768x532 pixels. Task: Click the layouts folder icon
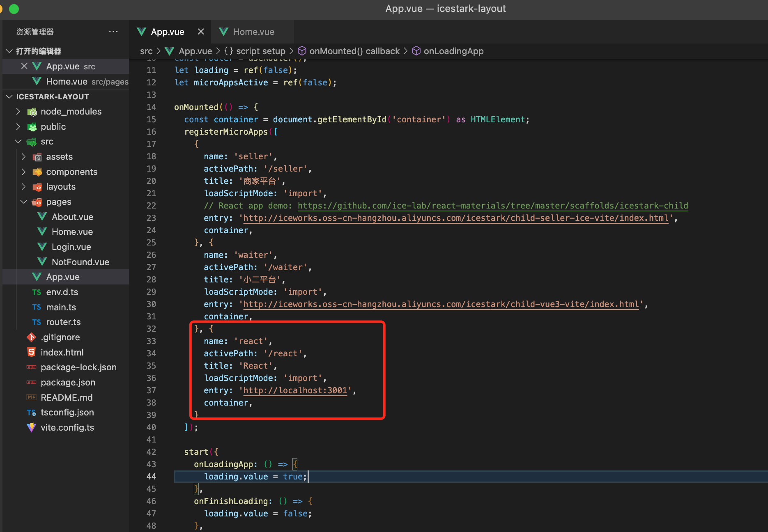[x=37, y=187]
